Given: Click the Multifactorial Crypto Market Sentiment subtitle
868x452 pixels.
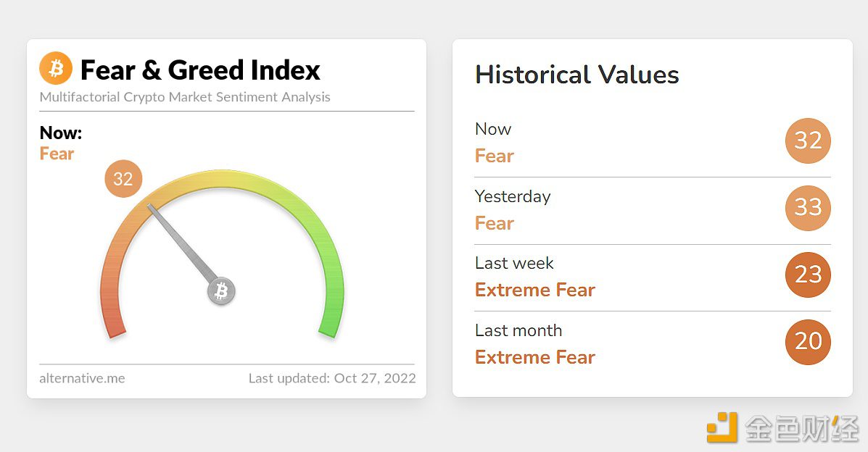Looking at the screenshot, I should click(x=185, y=97).
